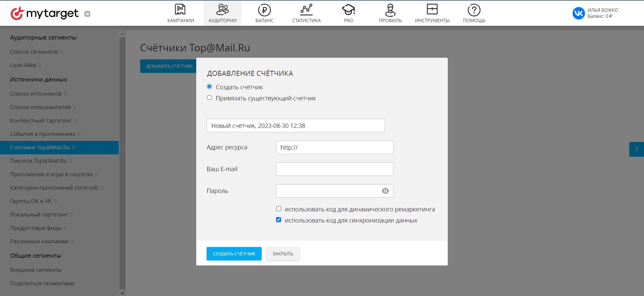Uncheck the data synchronization code checkbox
This screenshot has height=296, width=644.
click(278, 220)
